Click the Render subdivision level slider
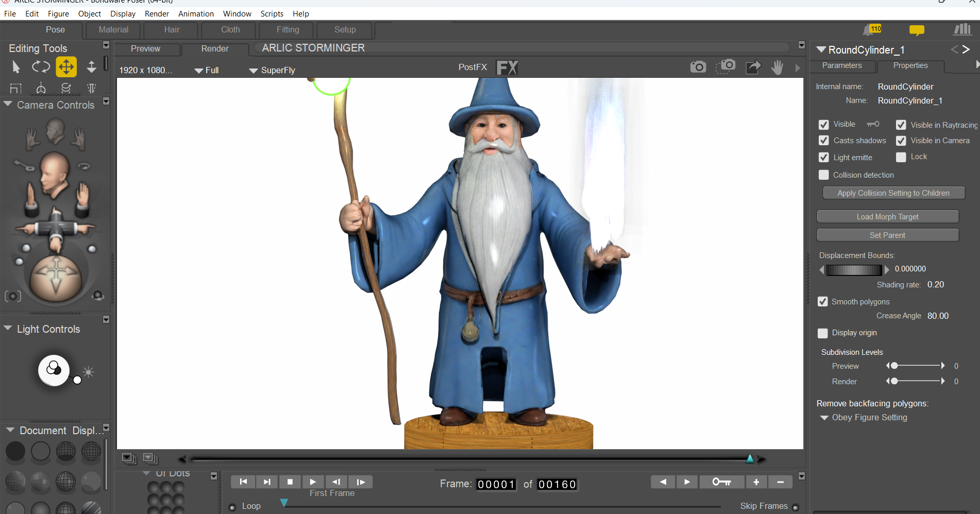Screen dimensions: 980x514 (x=916, y=381)
